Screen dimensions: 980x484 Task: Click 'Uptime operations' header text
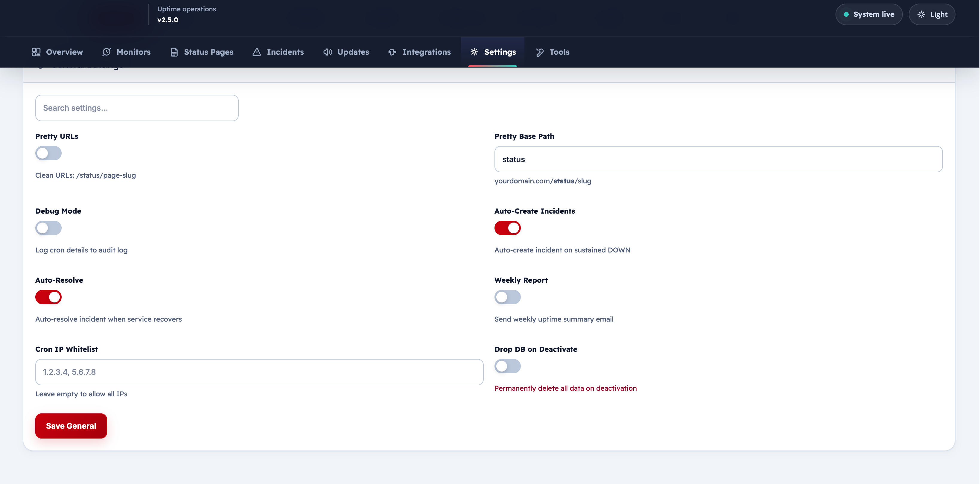[186, 9]
